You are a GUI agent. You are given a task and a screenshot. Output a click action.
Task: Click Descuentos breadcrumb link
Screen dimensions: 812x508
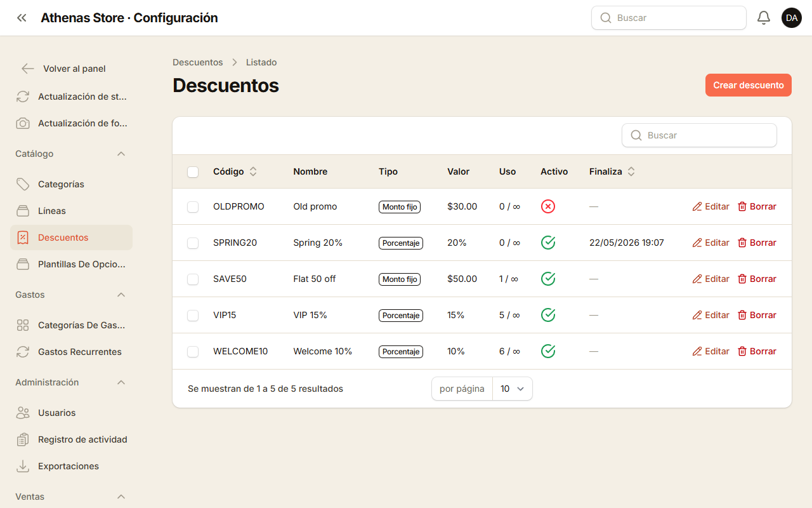click(x=198, y=62)
